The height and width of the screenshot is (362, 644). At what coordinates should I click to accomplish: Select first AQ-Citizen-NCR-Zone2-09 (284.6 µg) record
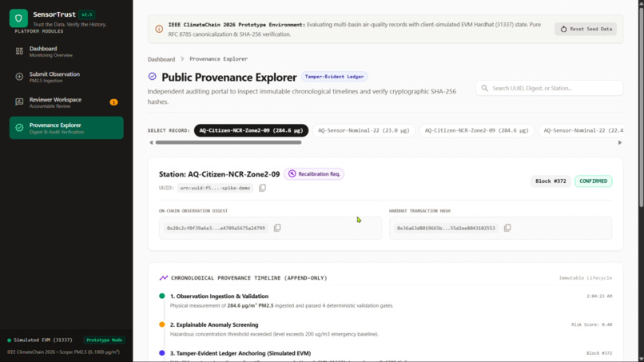251,130
